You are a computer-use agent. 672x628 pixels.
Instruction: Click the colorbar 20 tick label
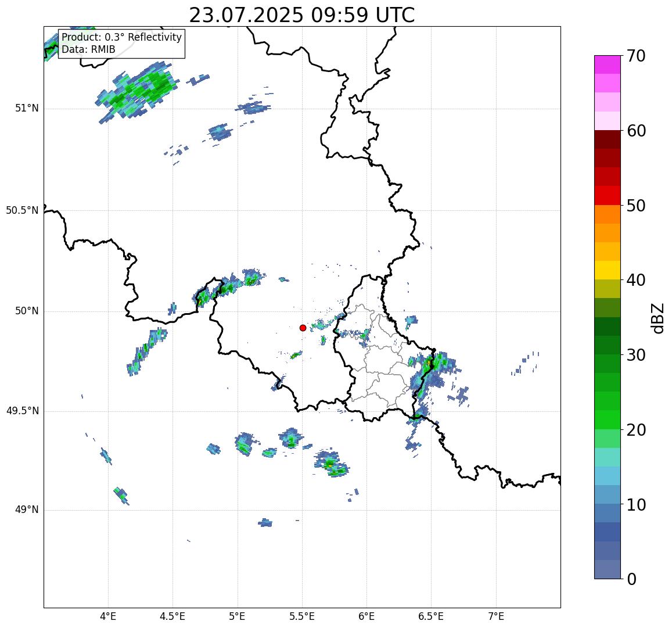636,430
